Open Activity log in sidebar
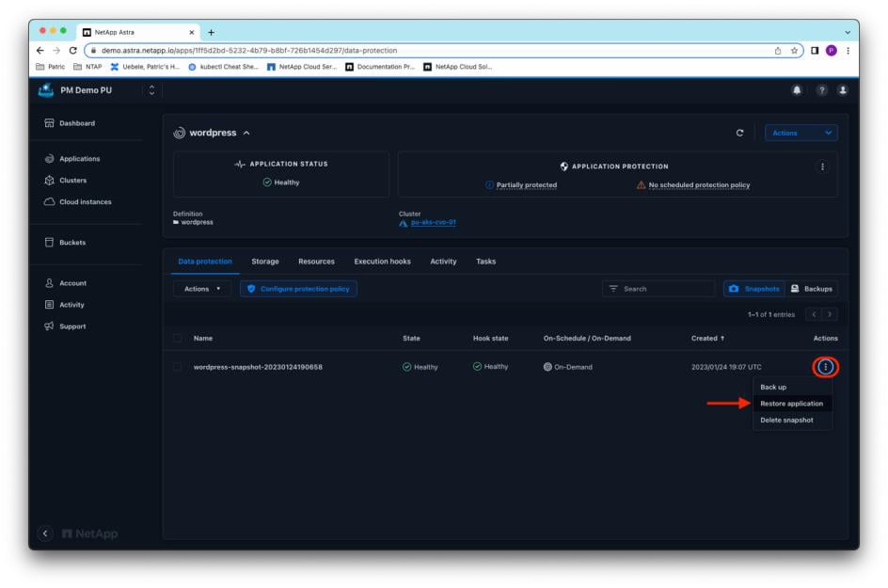888x588 pixels. point(64,305)
